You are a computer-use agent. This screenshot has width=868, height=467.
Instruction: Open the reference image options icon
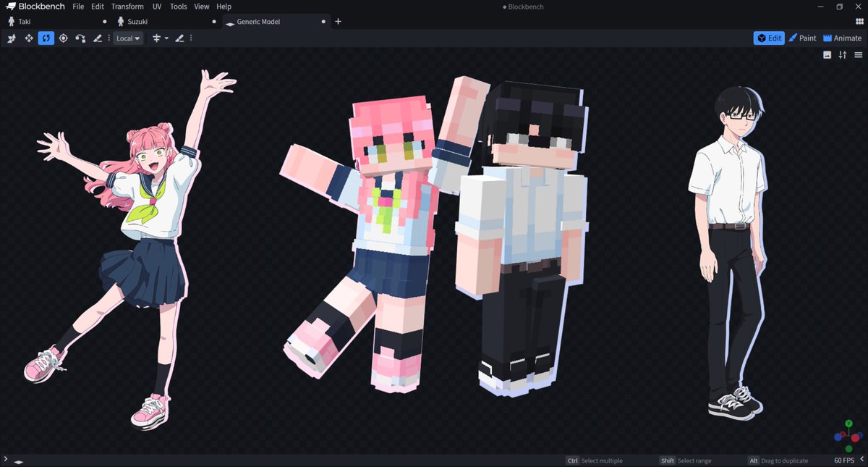[x=827, y=55]
